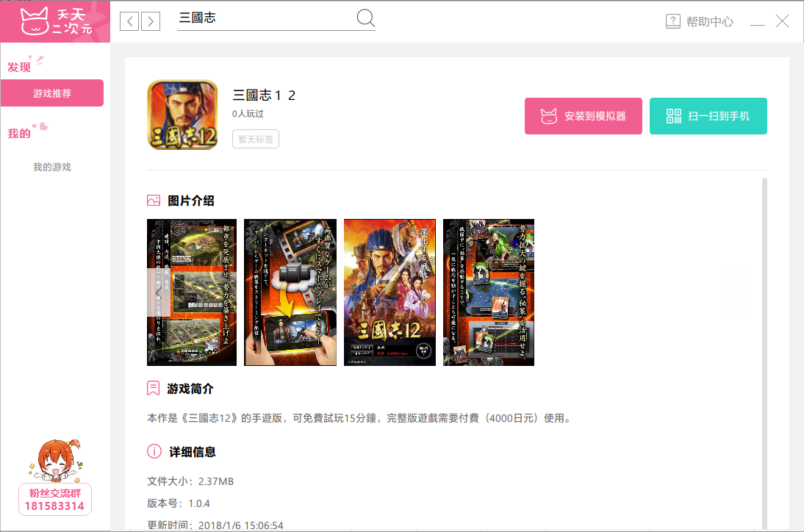Image resolution: width=804 pixels, height=532 pixels.
Task: Open the second screenshot with the yellow arrow
Action: [290, 292]
